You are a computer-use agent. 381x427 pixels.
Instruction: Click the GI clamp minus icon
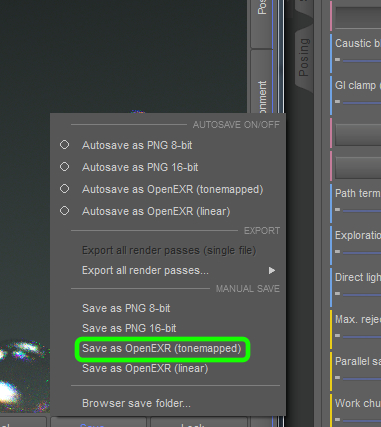(x=338, y=102)
